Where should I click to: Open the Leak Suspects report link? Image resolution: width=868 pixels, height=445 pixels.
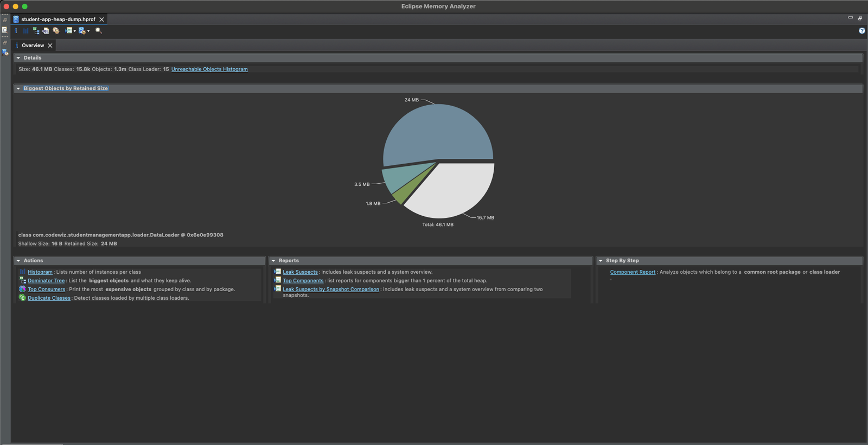300,272
